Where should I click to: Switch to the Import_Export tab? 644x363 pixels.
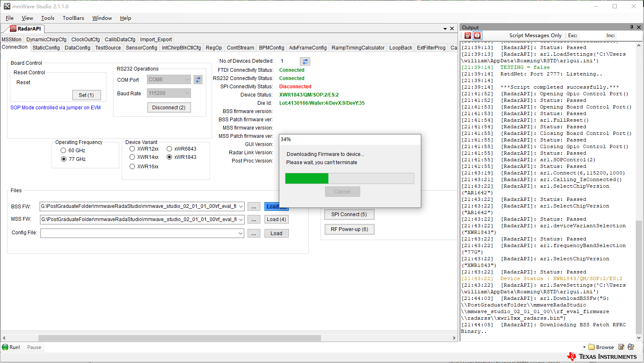pyautogui.click(x=156, y=40)
